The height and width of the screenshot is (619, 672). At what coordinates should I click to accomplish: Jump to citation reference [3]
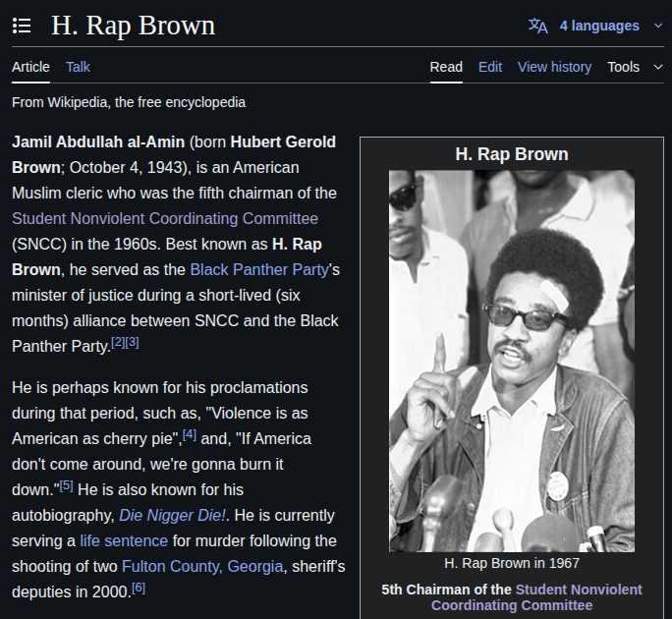click(132, 342)
